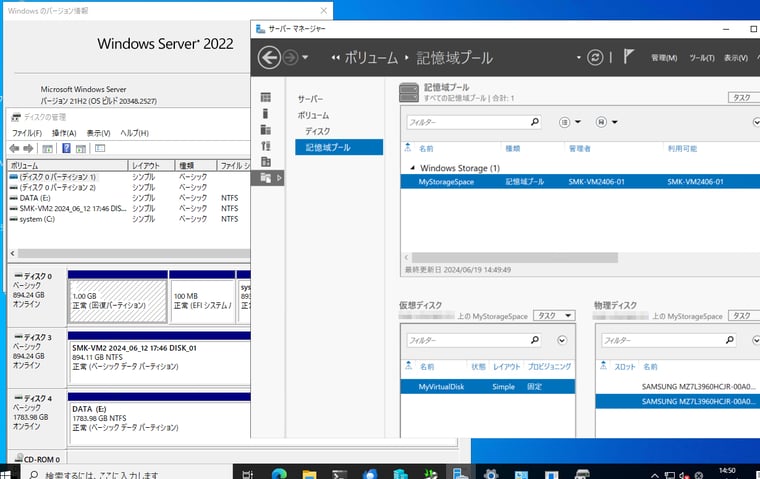Click the taskbar search box
This screenshot has width=760, height=479.
tap(126, 474)
